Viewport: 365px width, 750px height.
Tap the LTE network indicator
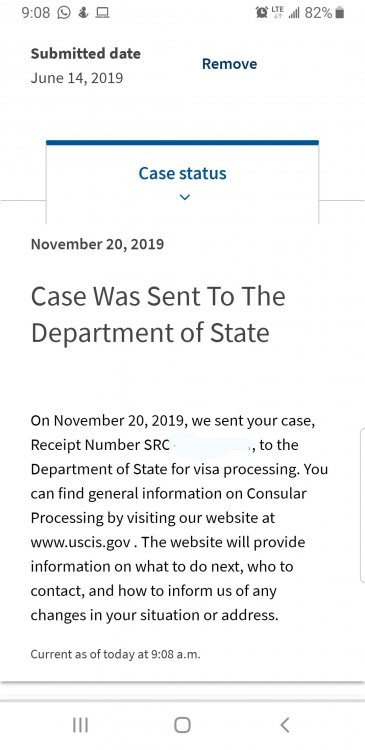[x=277, y=13]
